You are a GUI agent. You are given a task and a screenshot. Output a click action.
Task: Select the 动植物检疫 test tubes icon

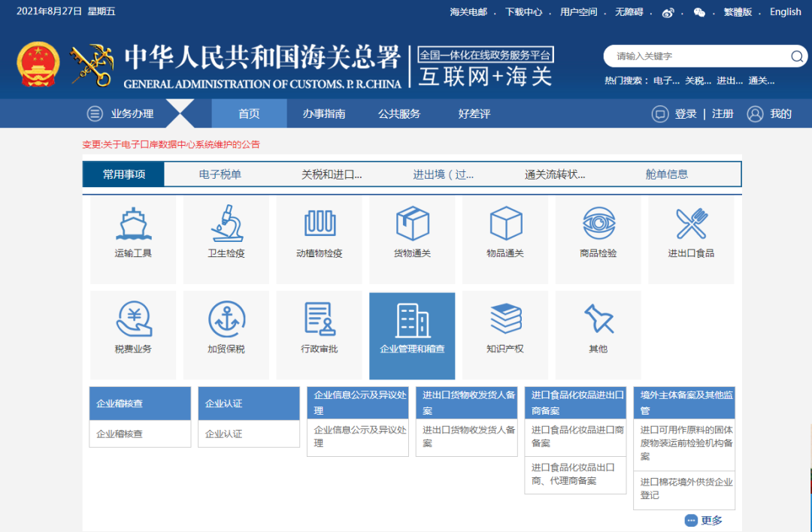pos(320,223)
